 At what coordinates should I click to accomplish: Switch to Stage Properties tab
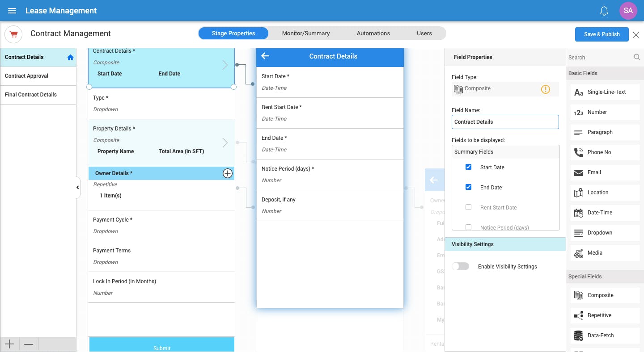tap(233, 34)
